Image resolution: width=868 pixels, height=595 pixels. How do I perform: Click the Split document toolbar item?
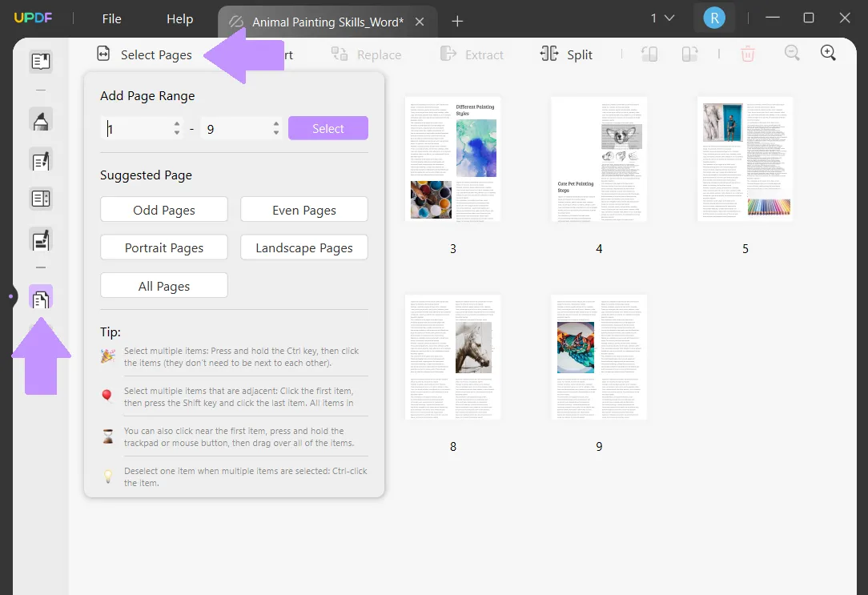coord(566,54)
